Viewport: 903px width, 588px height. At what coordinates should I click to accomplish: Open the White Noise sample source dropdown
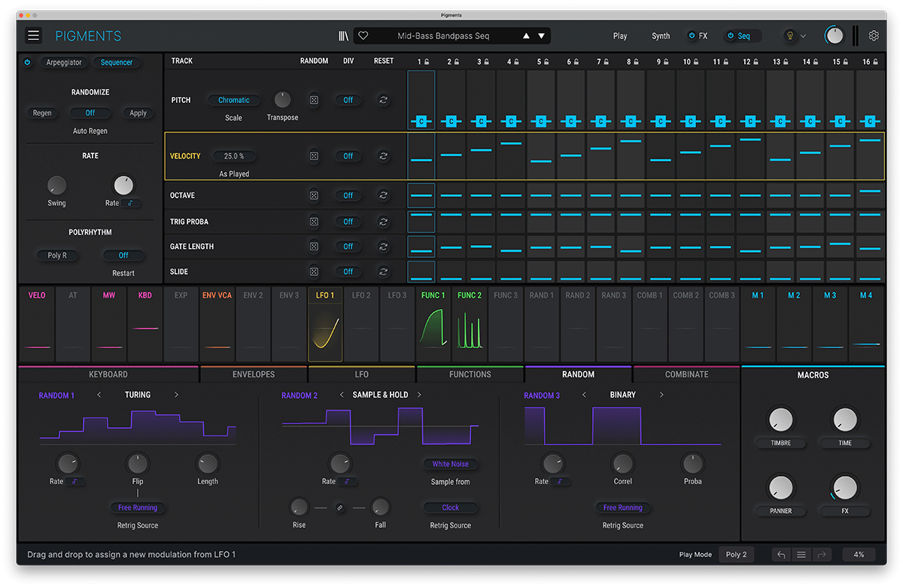pyautogui.click(x=450, y=465)
